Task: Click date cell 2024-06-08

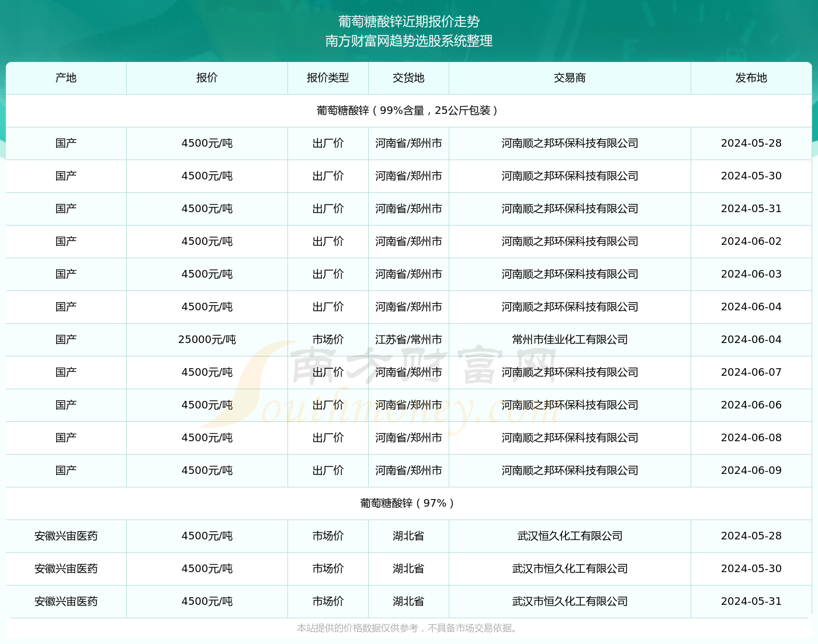Action: (751, 438)
